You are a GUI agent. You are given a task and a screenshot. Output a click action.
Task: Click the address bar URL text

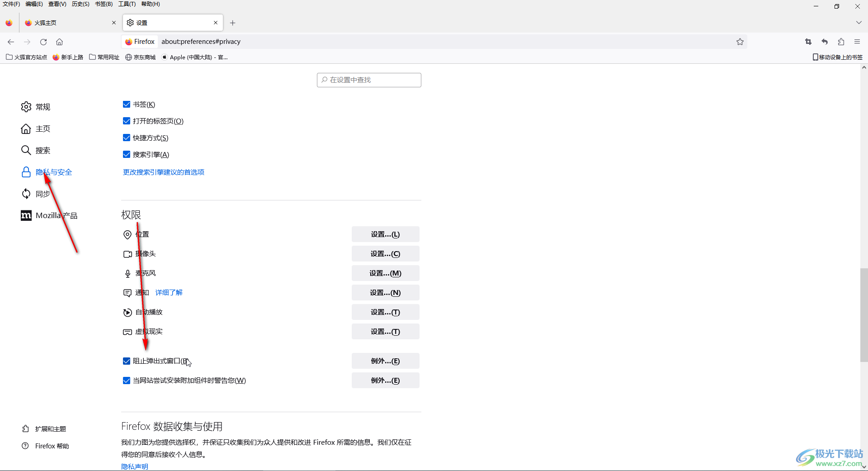tap(201, 42)
